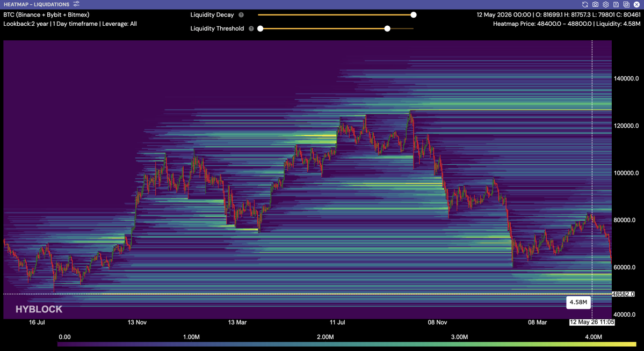Click Liquidity Threshold right slider handle
644x351 pixels.
click(387, 29)
